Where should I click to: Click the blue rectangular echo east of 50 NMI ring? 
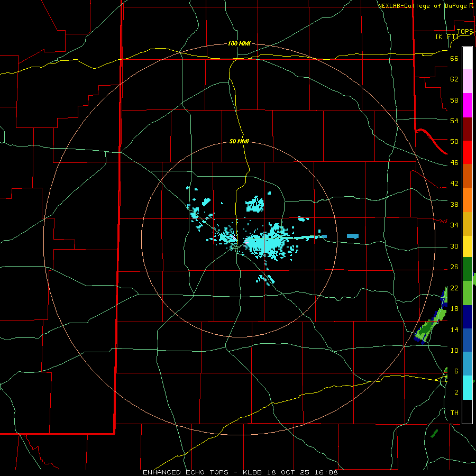point(353,236)
